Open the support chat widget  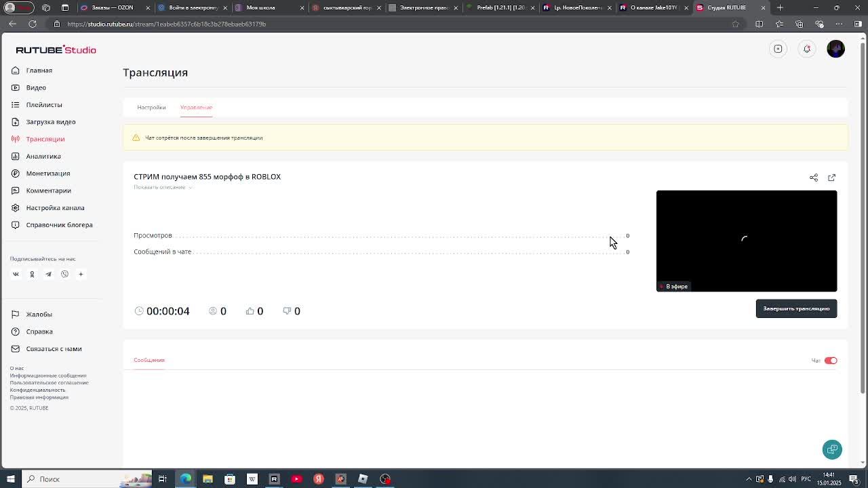tap(832, 449)
